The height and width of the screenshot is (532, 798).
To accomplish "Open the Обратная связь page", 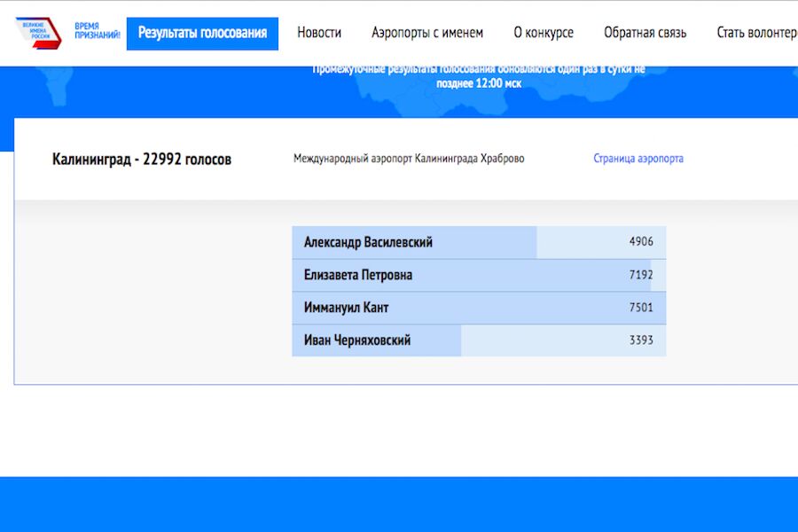I will coord(645,33).
